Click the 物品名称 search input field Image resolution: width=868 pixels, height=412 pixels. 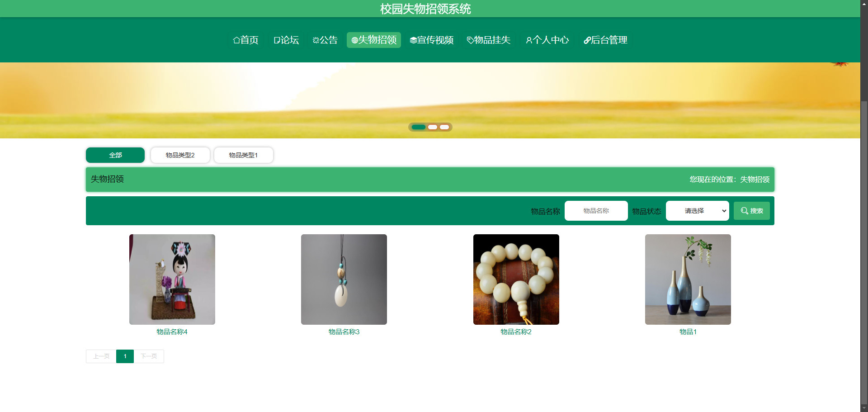(x=596, y=211)
